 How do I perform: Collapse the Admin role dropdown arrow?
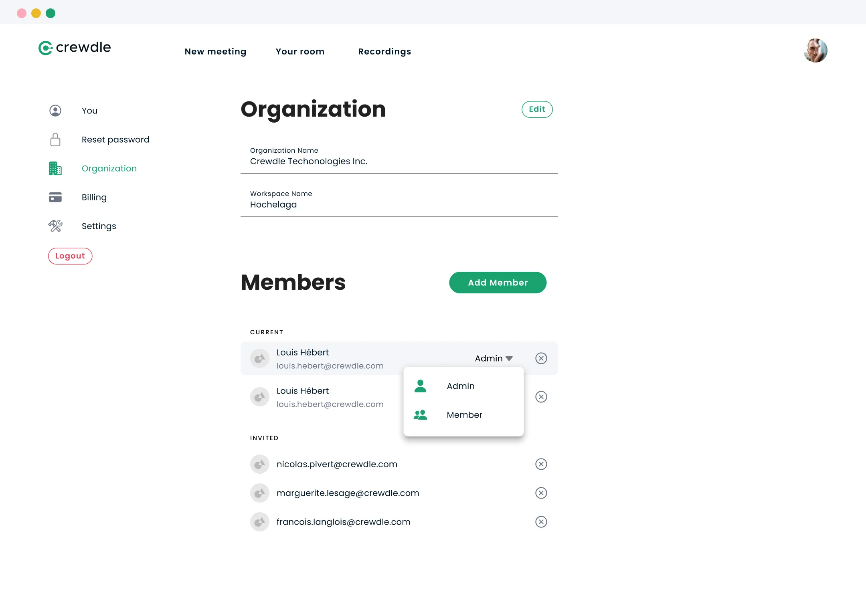tap(509, 359)
